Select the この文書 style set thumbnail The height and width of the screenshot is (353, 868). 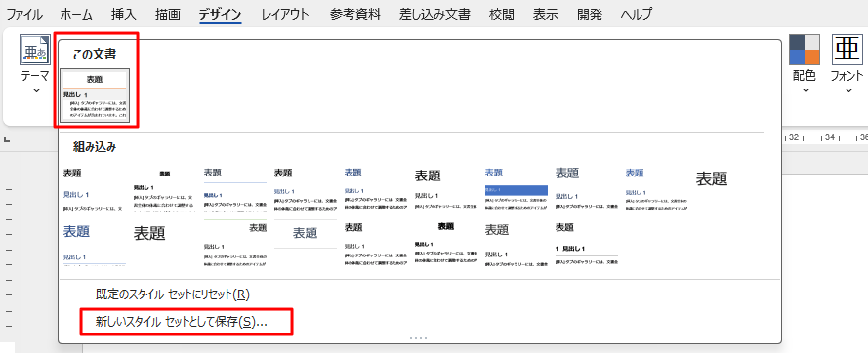[96, 96]
